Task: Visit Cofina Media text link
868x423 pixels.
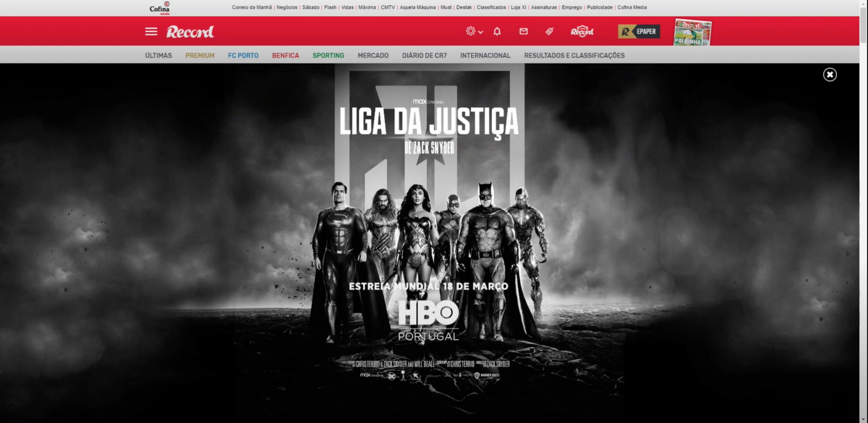Action: click(632, 7)
